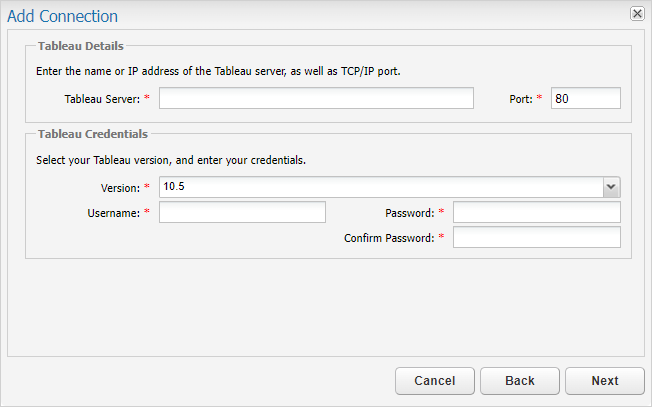Click the Tableau Server label
Viewport: 652px width, 407px height.
(x=102, y=99)
